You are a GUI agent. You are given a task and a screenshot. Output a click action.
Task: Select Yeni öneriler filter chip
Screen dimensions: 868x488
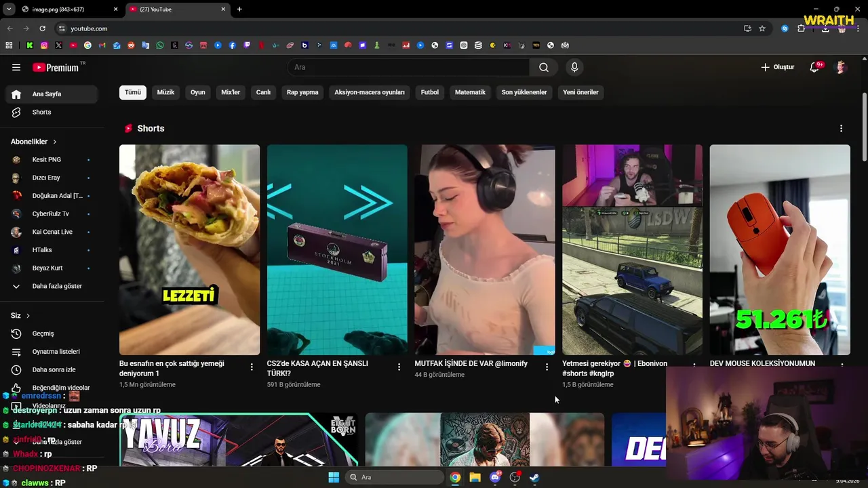[x=580, y=92]
